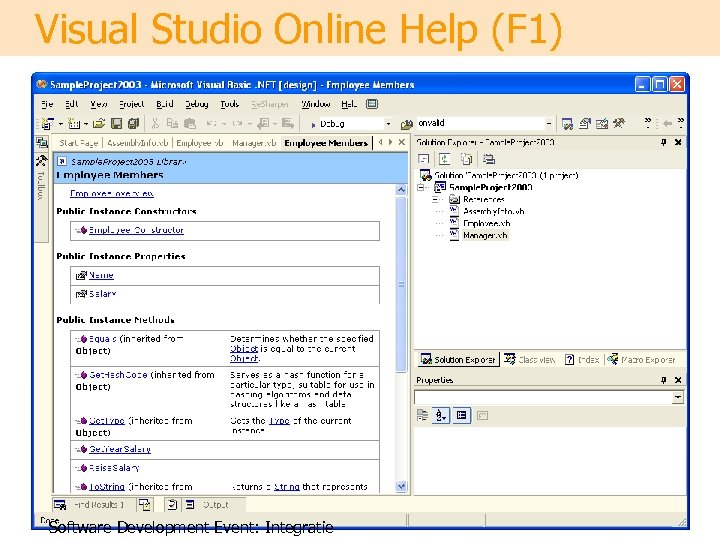
Task: Click the Paste clipboard icon
Action: tap(190, 124)
